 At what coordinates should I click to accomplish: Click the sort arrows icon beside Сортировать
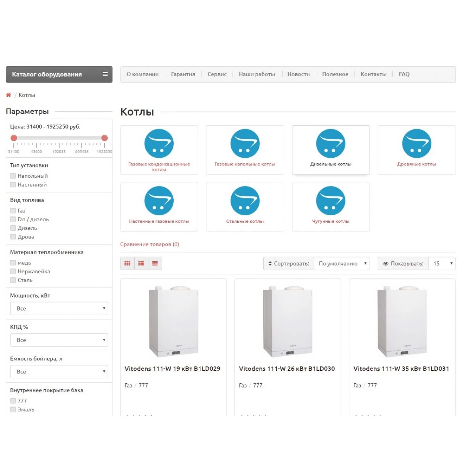[270, 263]
